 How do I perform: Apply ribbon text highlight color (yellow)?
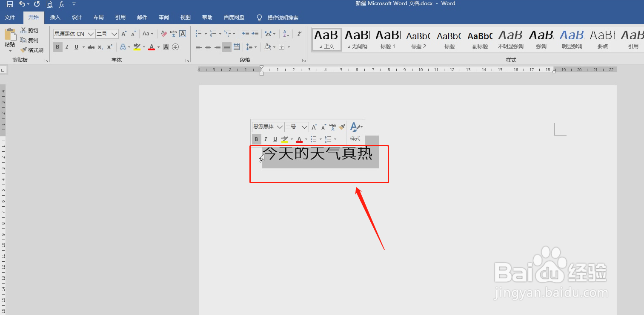pyautogui.click(x=137, y=47)
